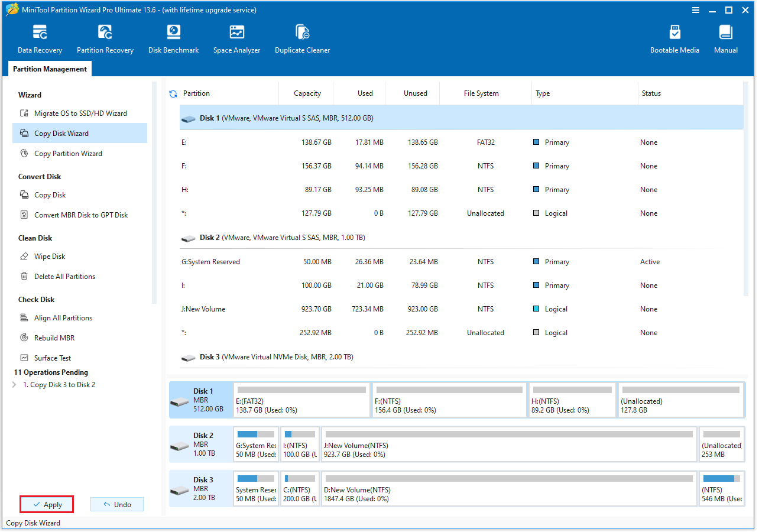The height and width of the screenshot is (532, 759).
Task: Open Duplicate Cleaner
Action: (x=302, y=39)
